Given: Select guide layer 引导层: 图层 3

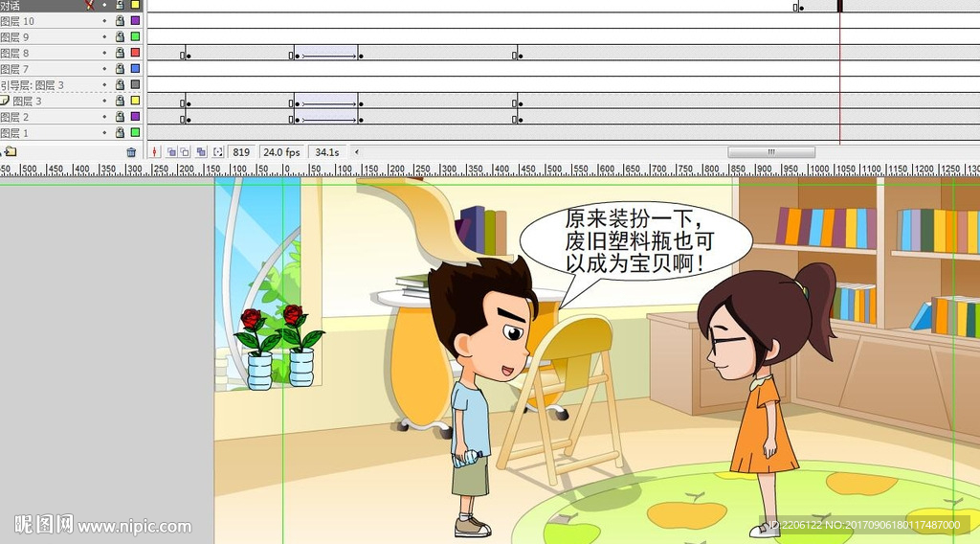Looking at the screenshot, I should [32, 85].
